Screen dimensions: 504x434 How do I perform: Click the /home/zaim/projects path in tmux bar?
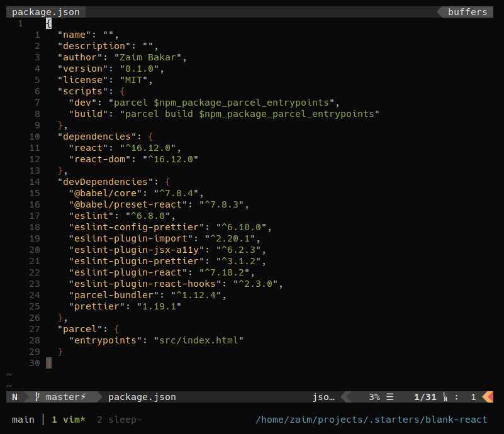[x=371, y=420]
